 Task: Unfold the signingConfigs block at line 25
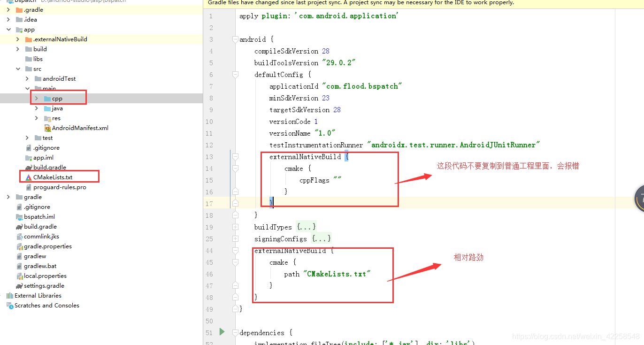click(235, 239)
